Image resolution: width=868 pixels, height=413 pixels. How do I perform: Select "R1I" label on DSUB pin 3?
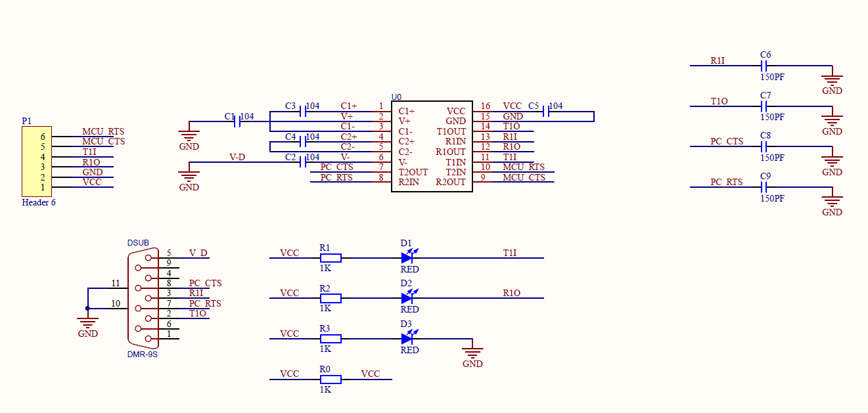[196, 293]
